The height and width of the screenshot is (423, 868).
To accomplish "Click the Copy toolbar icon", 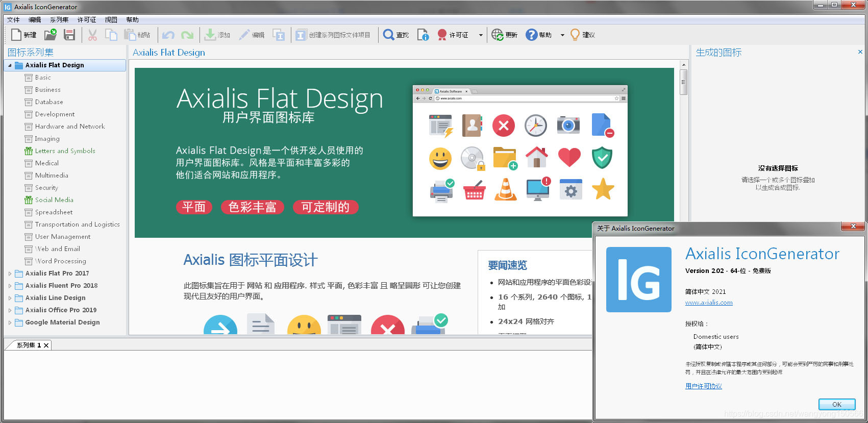I will click(111, 35).
